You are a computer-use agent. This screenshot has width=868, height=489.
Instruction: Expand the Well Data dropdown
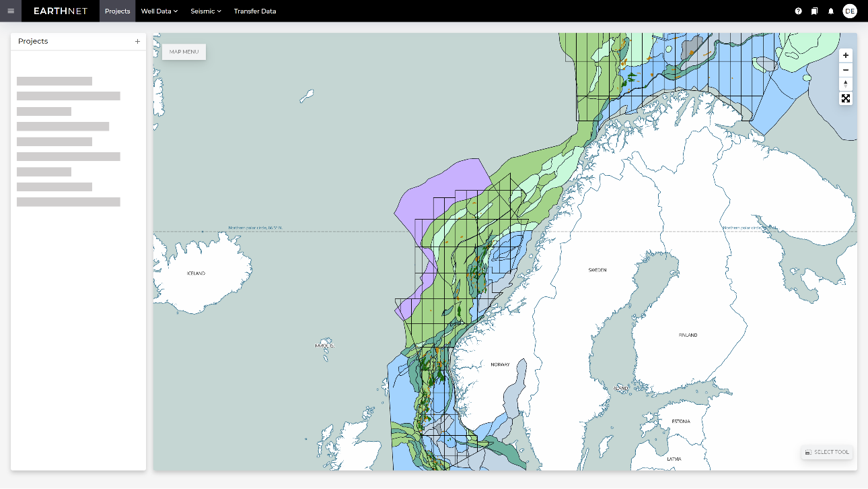coord(159,11)
